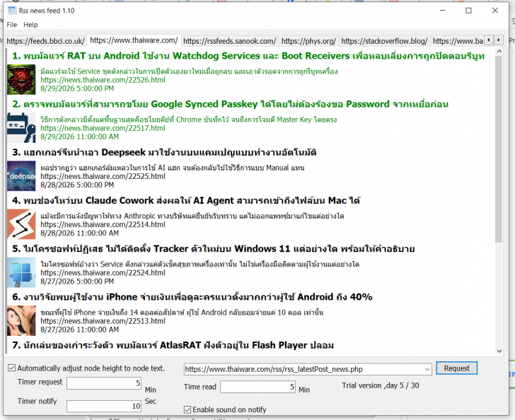Click the red malware thumbnail of news item 1
Screen dimensions: 515x420
click(x=21, y=80)
